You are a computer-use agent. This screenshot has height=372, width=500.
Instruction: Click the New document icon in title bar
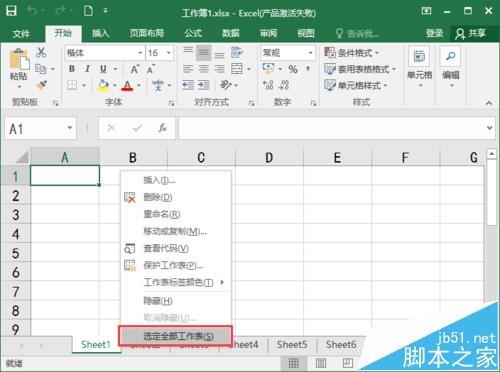(x=88, y=11)
